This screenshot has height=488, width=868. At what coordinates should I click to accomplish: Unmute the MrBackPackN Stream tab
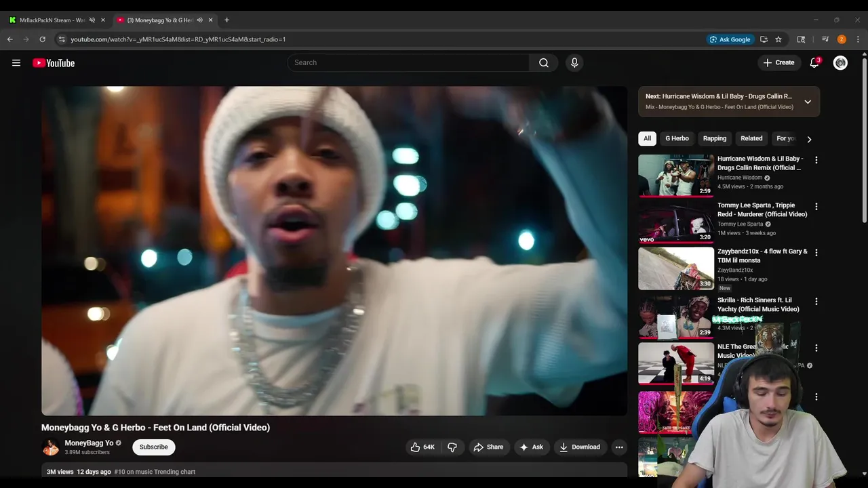tap(92, 20)
